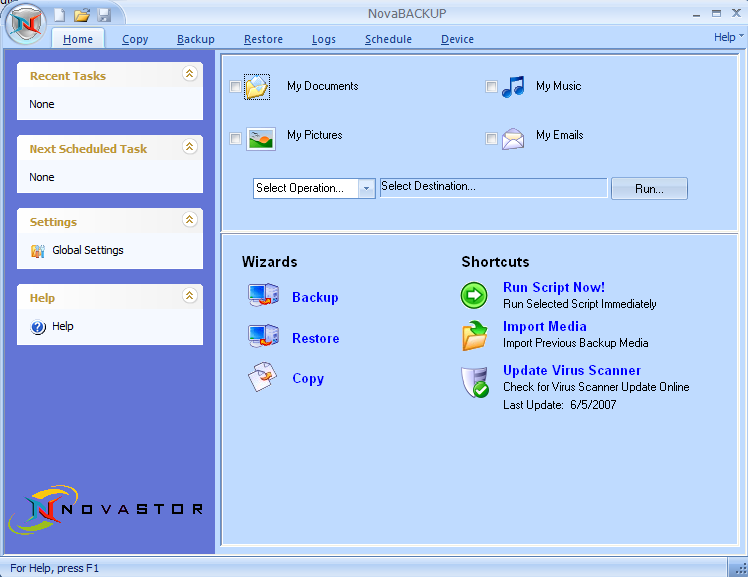Collapse the Settings panel

tap(189, 219)
